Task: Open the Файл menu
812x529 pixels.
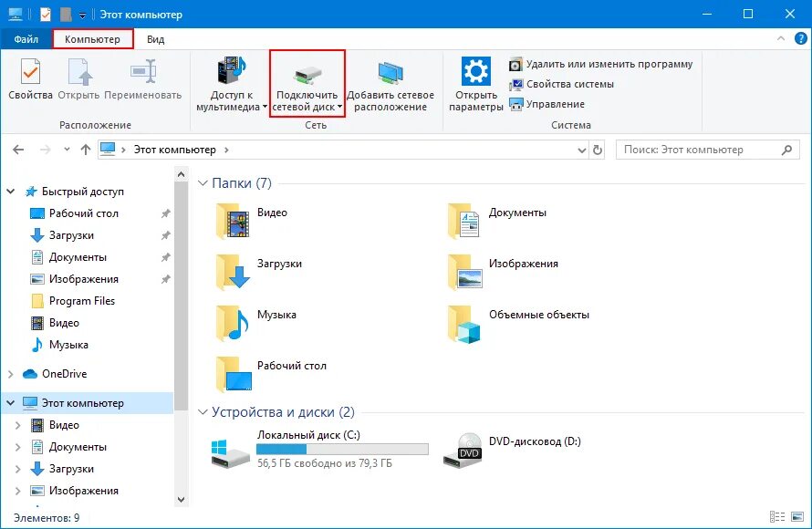Action: pyautogui.click(x=26, y=39)
